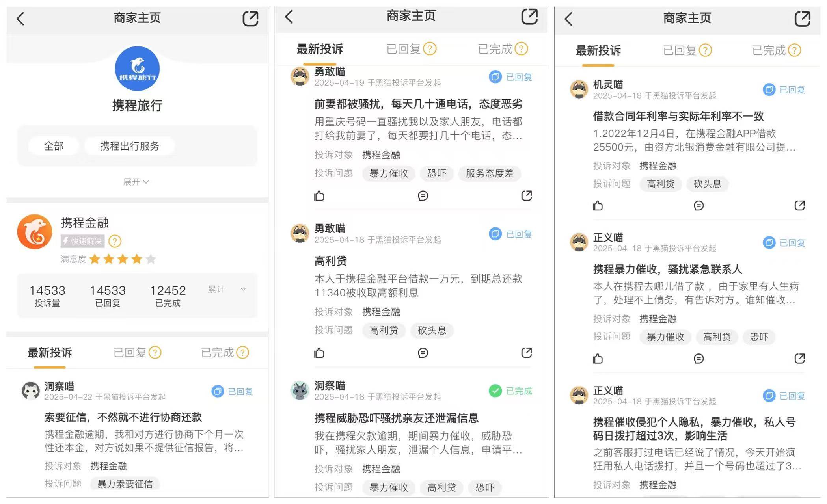Switch to 已回复 tab in left panel

tap(130, 352)
